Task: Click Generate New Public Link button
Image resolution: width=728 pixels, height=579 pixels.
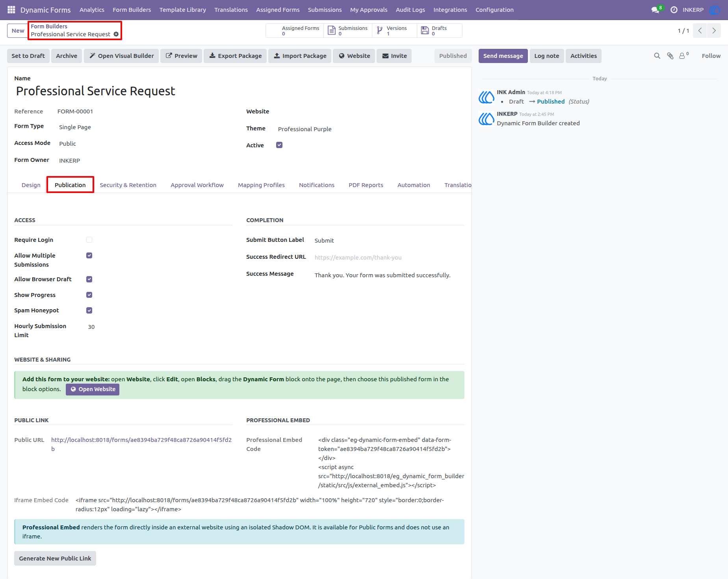Action: [x=55, y=559]
